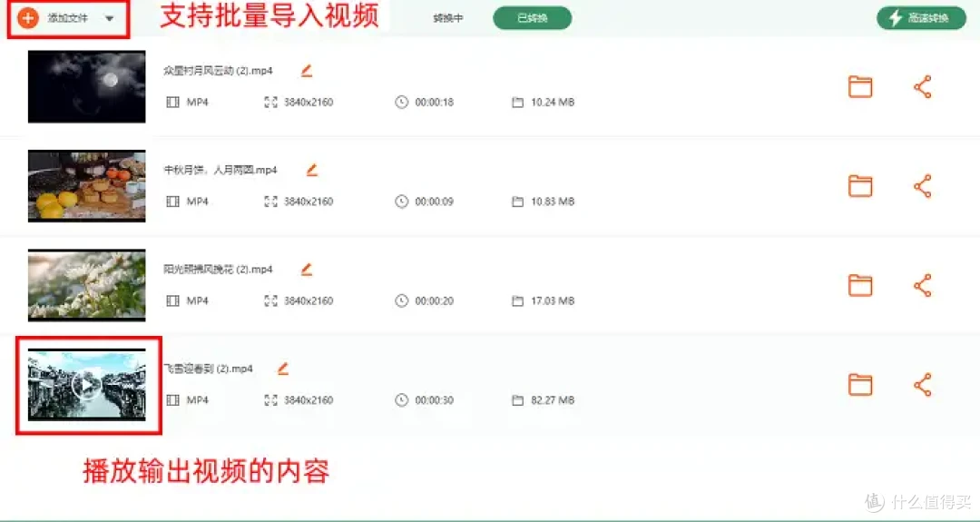Share the 10.83 MB mooncake video
980x522 pixels.
[x=923, y=186]
